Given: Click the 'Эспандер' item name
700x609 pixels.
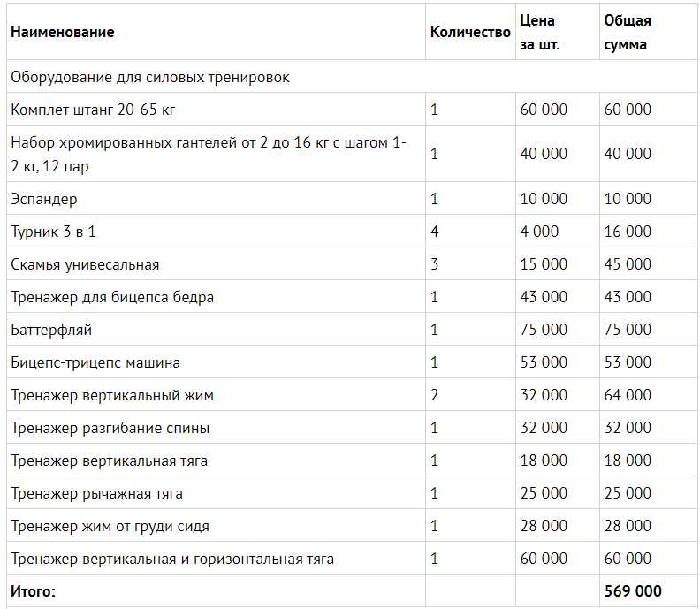Looking at the screenshot, I should coord(44,199).
